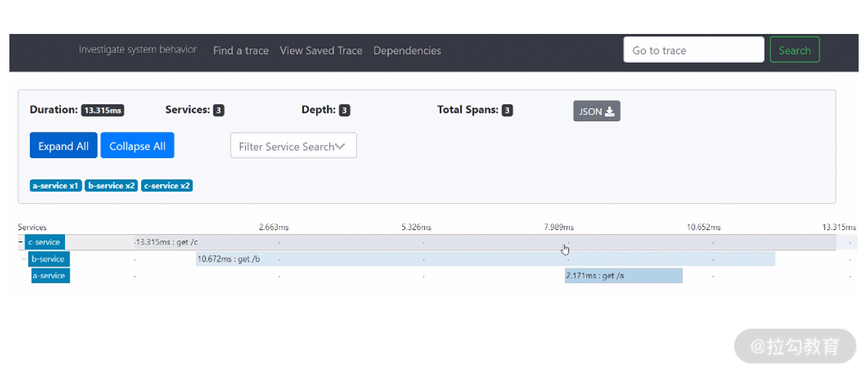Open the Filter Service Search dropdown

tap(293, 146)
